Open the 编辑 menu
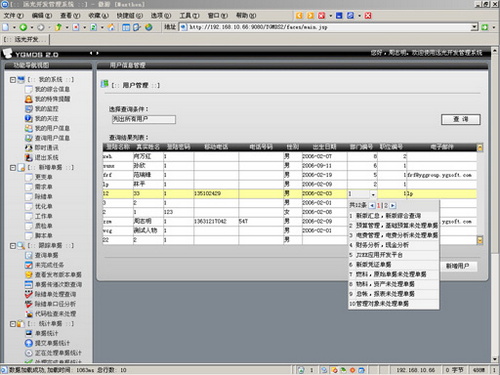 42,16
